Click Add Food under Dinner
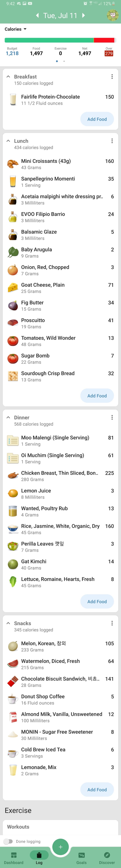The height and width of the screenshot is (868, 121). coord(97,602)
